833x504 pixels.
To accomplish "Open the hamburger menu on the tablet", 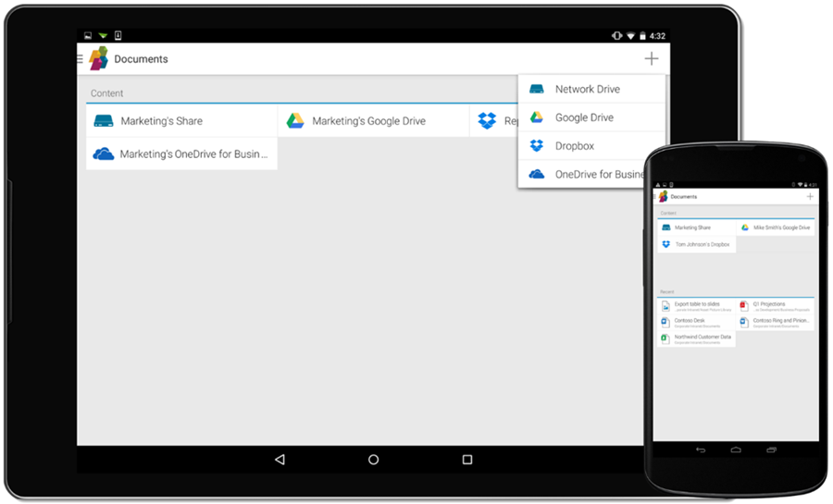I will (x=81, y=59).
